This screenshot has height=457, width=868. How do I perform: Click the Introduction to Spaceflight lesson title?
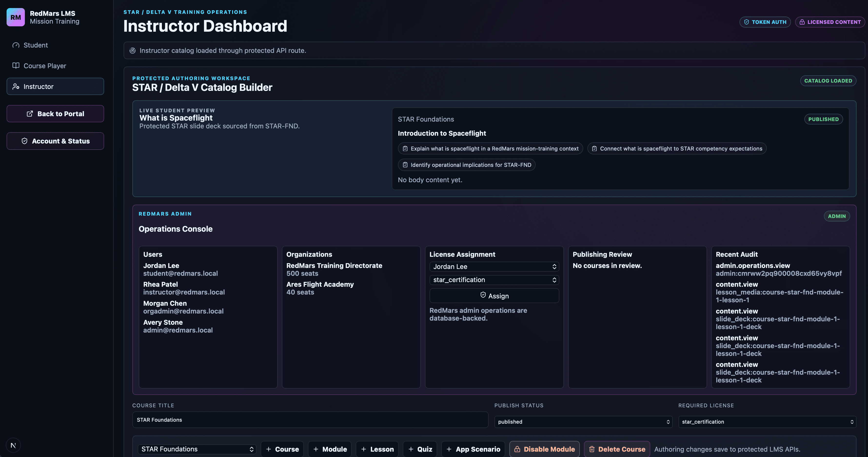[x=442, y=133]
